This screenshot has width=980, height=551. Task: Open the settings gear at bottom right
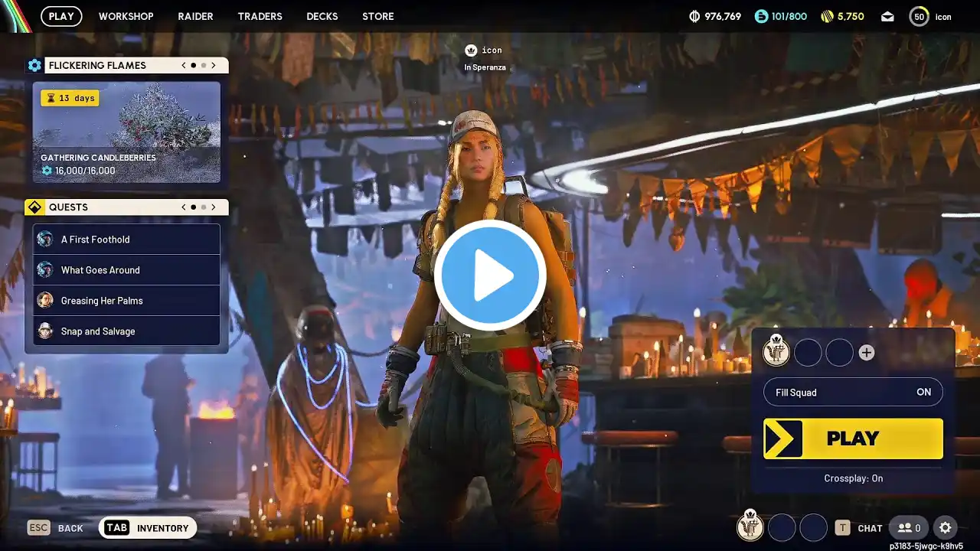point(946,528)
